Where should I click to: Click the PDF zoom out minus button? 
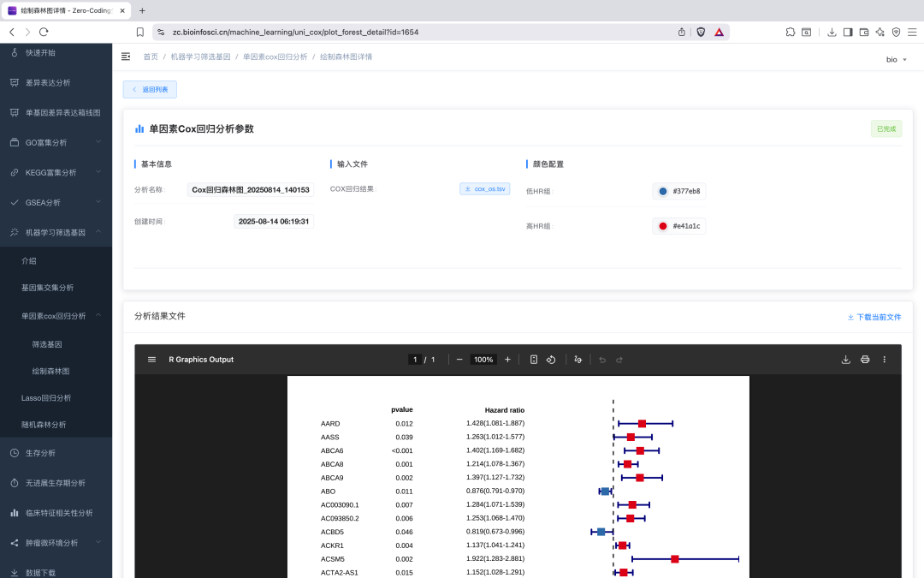tap(459, 360)
